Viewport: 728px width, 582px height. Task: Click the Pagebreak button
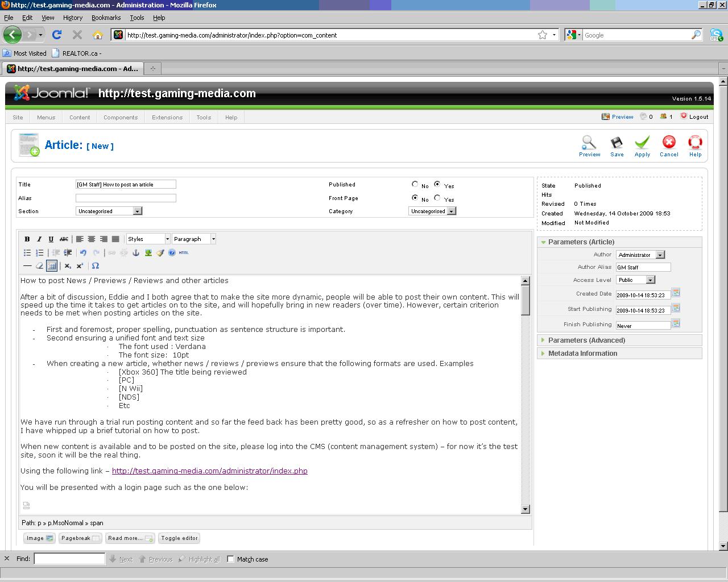pyautogui.click(x=80, y=538)
